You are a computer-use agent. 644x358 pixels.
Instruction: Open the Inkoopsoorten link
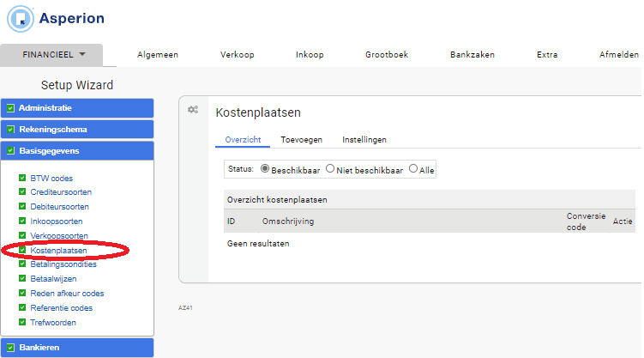[x=57, y=221]
